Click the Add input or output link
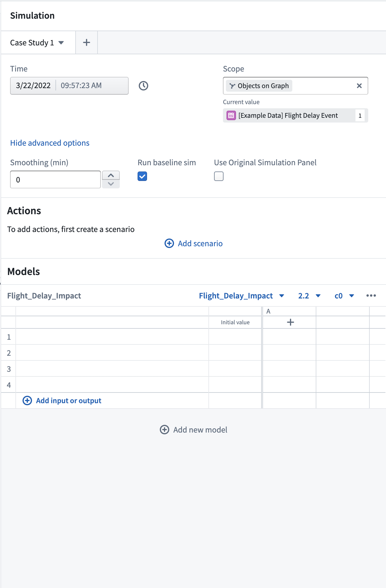This screenshot has width=386, height=588. tap(68, 401)
